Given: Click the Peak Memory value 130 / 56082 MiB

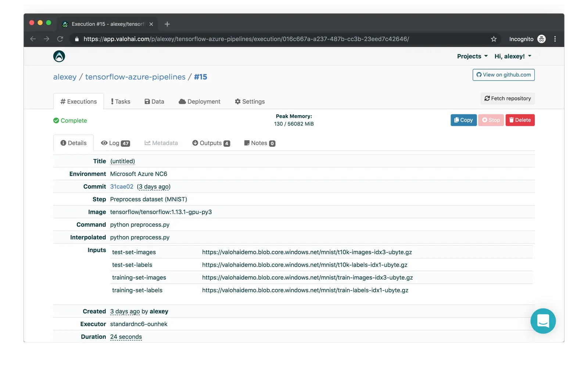Looking at the screenshot, I should pyautogui.click(x=294, y=124).
